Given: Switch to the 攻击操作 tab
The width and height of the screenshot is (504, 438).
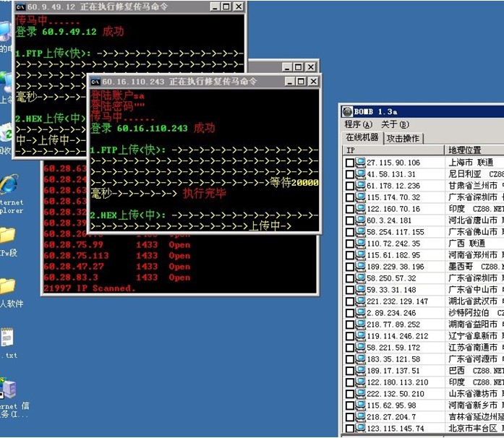Looking at the screenshot, I should (403, 139).
